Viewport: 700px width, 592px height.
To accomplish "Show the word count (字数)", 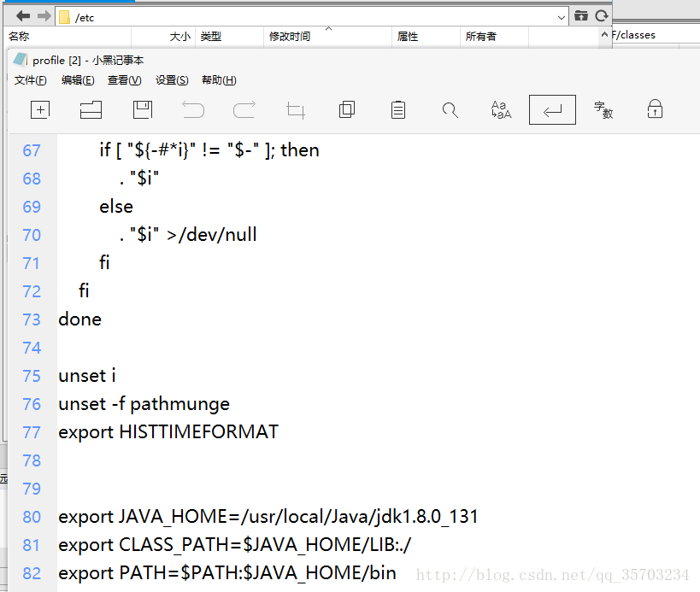I will (x=603, y=109).
